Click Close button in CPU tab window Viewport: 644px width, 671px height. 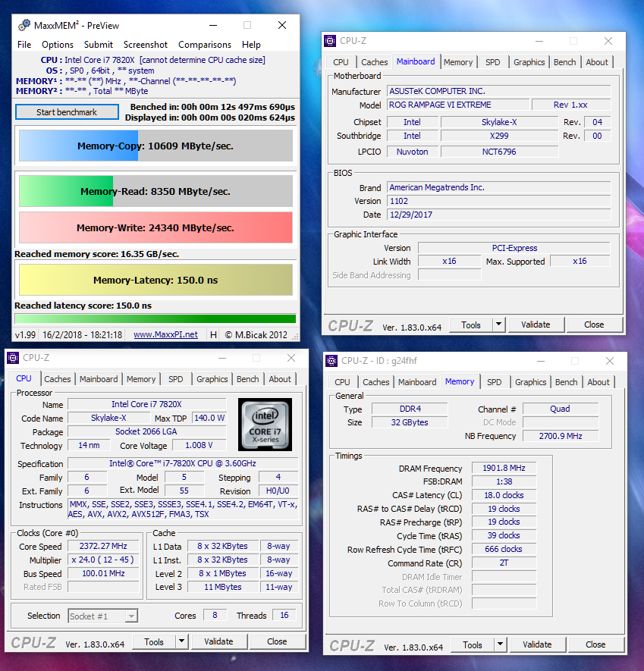[277, 641]
